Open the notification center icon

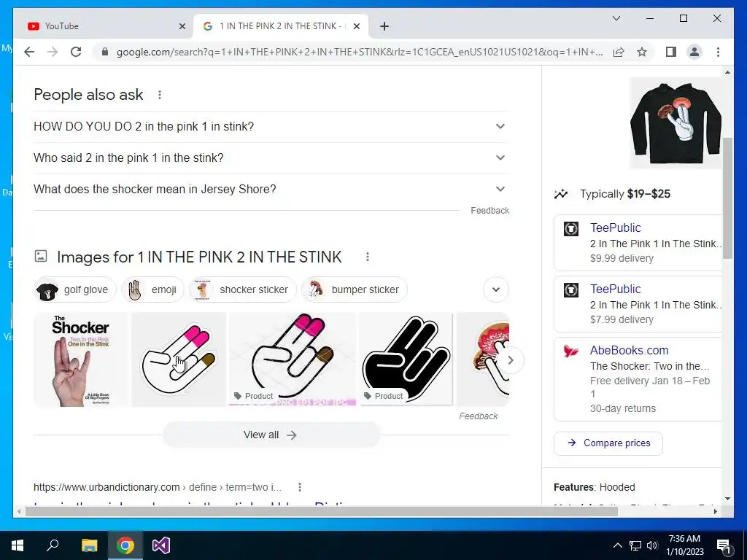click(724, 545)
